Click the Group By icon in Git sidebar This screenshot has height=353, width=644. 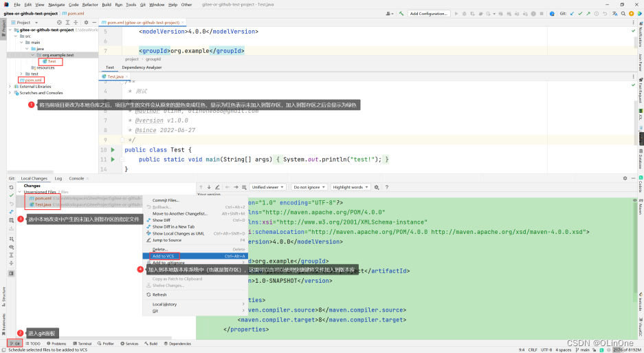pyautogui.click(x=12, y=239)
